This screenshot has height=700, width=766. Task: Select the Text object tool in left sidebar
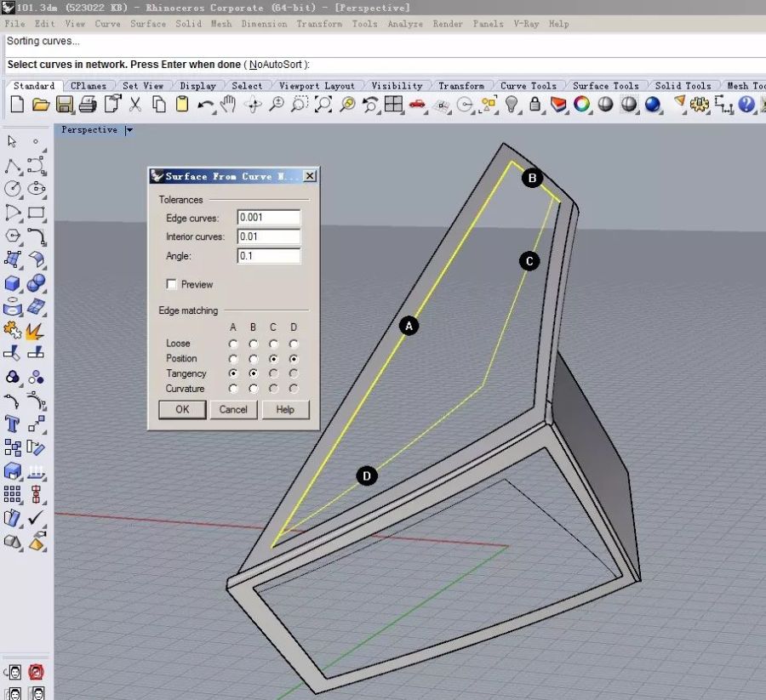tap(13, 424)
